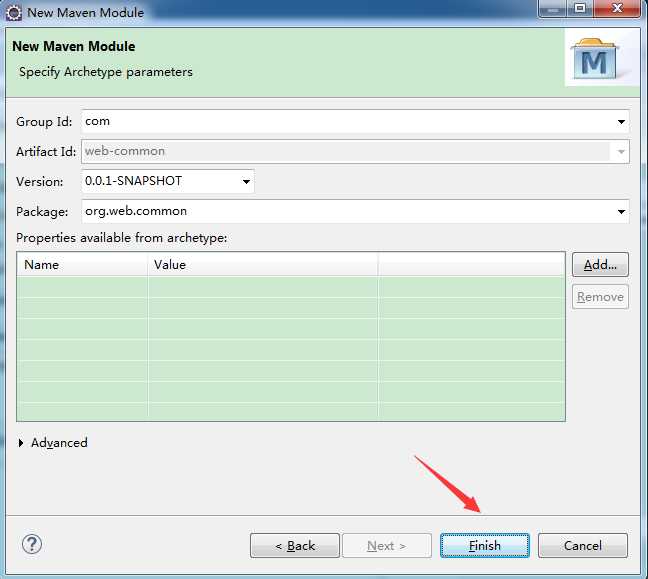Click the 'Specify Archetype parameters' subtitle
This screenshot has width=648, height=579.
pos(106,72)
